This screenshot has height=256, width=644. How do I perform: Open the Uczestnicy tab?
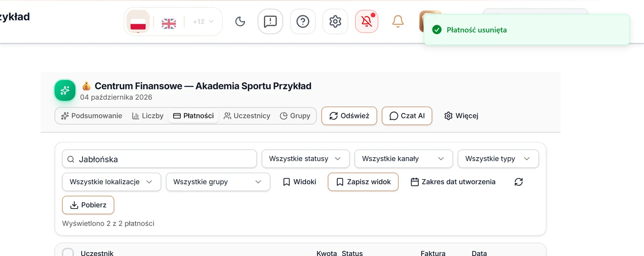click(x=247, y=116)
